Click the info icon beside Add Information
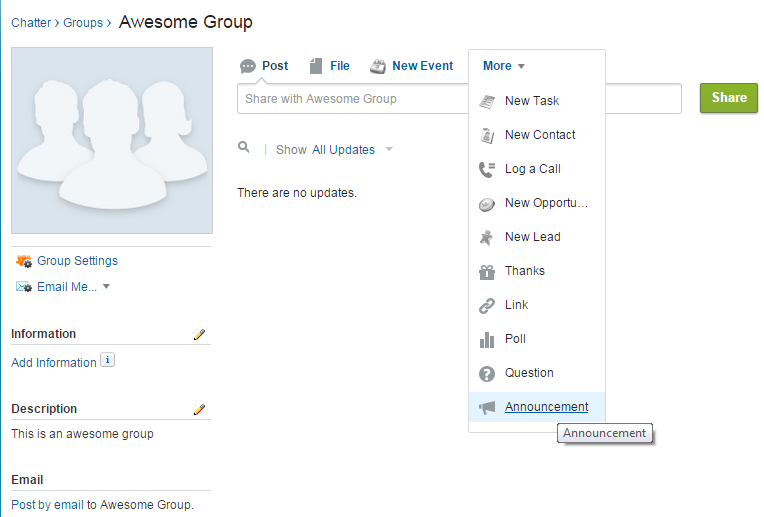764x517 pixels. click(107, 360)
